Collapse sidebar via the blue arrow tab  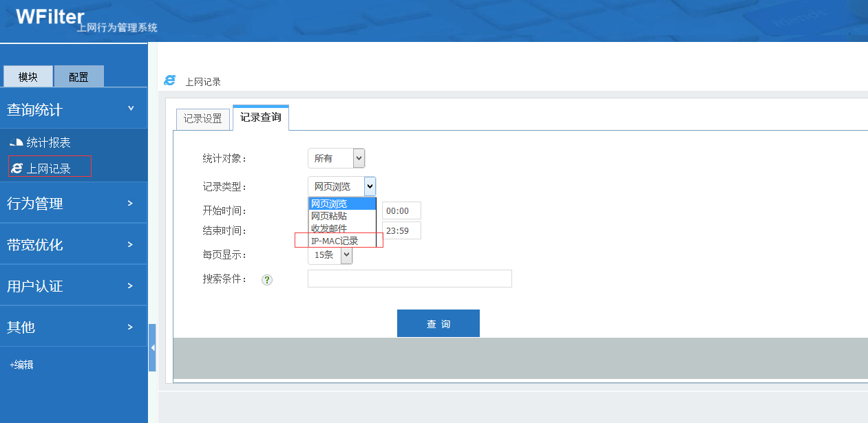tap(151, 347)
